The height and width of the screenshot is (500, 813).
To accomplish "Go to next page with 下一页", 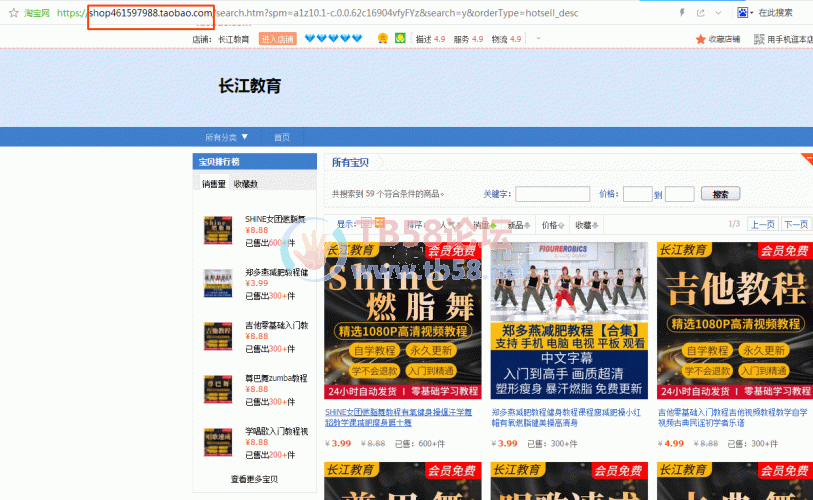I will coord(795,224).
